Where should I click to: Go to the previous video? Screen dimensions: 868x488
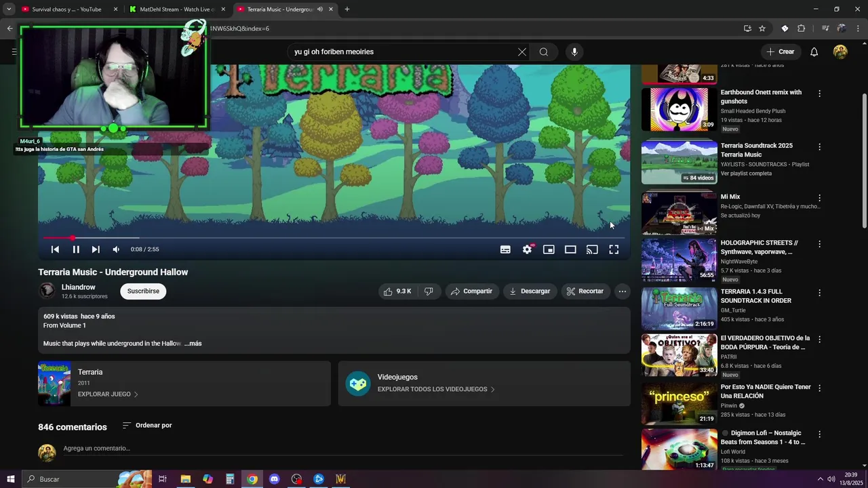point(55,249)
